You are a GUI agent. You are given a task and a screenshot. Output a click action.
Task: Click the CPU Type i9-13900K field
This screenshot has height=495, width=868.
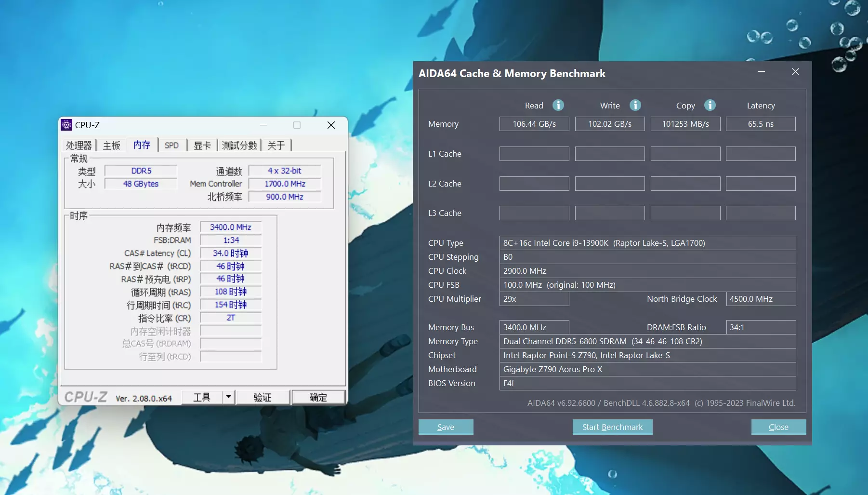(x=647, y=243)
